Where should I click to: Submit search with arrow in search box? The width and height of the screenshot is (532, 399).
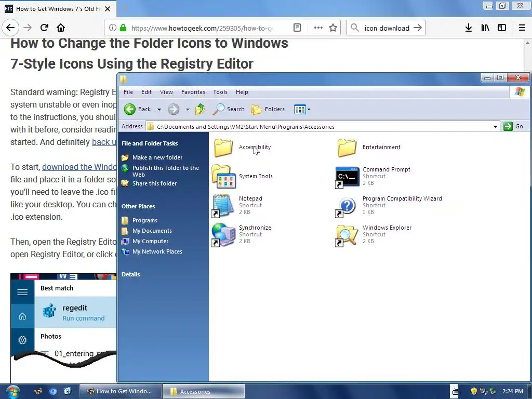point(418,28)
